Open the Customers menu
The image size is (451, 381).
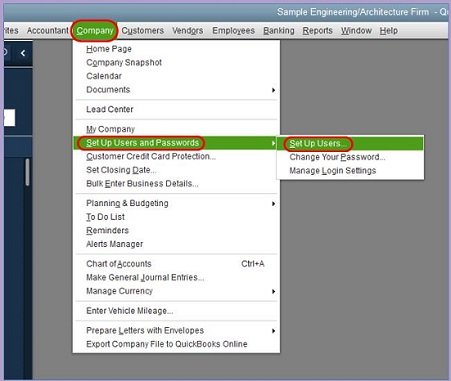[142, 31]
